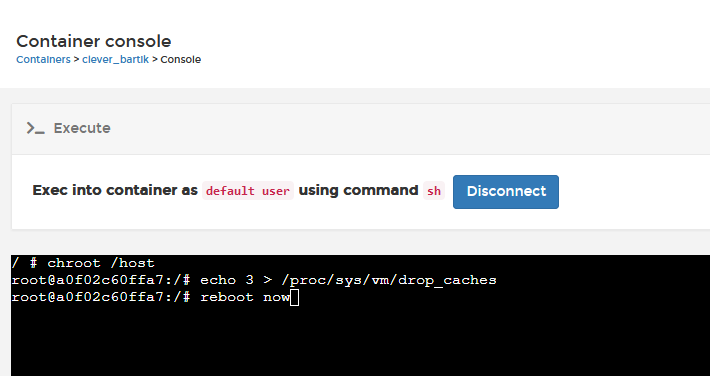This screenshot has height=376, width=710.
Task: Click the root prompt on reboot line
Action: click(x=101, y=298)
